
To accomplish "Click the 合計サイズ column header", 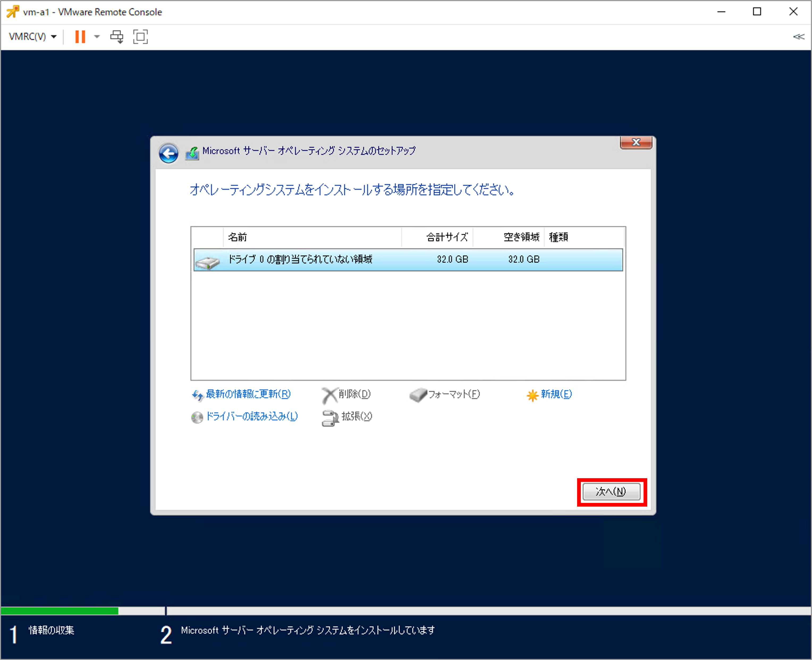I will pos(437,237).
